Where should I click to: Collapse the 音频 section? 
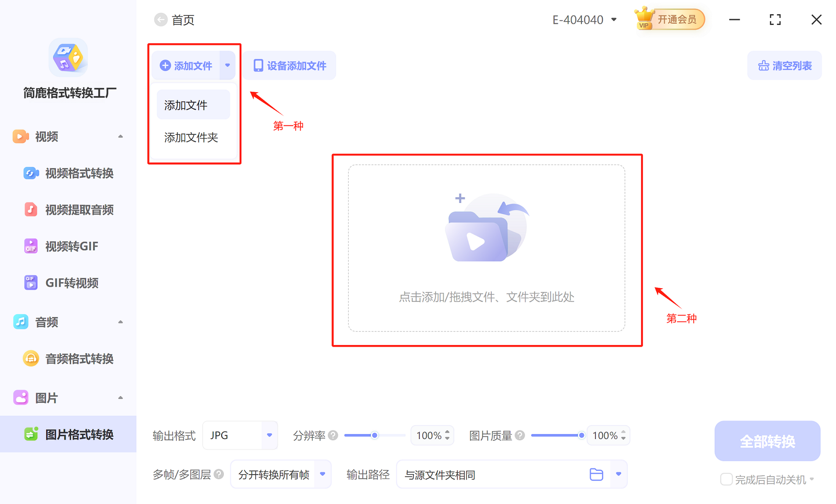(x=121, y=322)
